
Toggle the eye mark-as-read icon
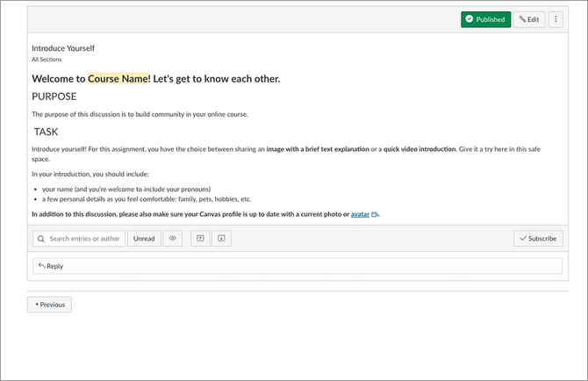[x=173, y=238]
